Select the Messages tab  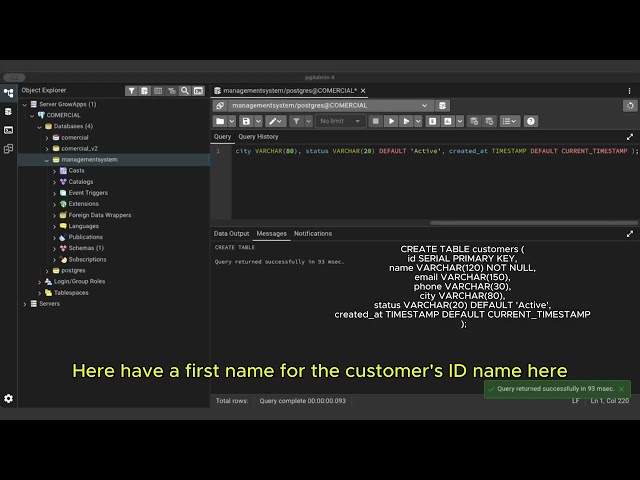271,233
